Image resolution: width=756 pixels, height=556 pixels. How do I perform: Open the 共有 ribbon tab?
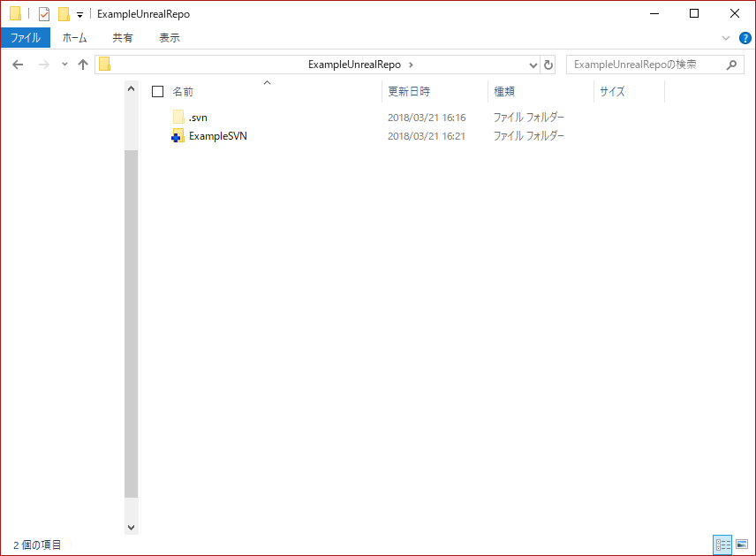pos(123,38)
